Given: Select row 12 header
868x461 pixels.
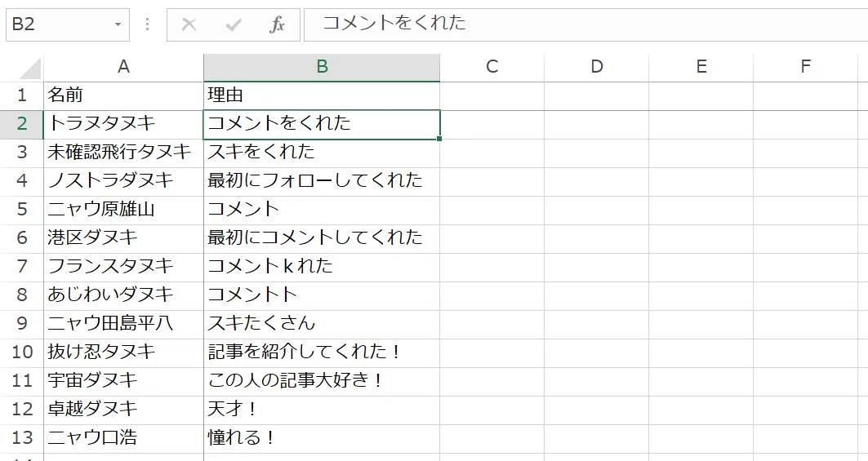Looking at the screenshot, I should pyautogui.click(x=21, y=410).
